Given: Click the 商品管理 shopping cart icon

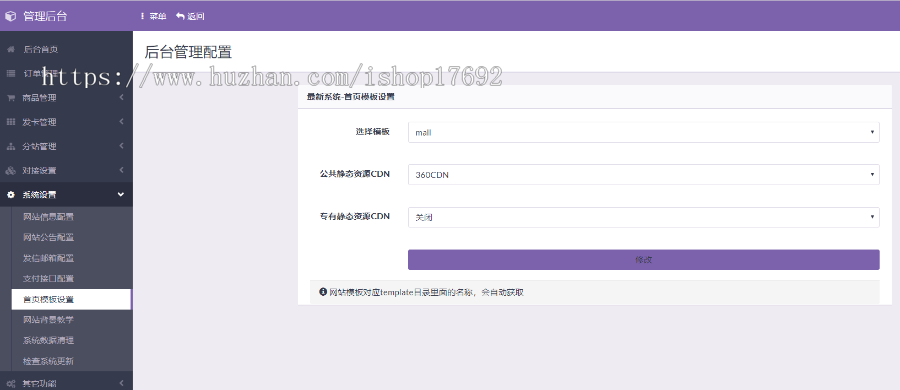Looking at the screenshot, I should pos(10,98).
